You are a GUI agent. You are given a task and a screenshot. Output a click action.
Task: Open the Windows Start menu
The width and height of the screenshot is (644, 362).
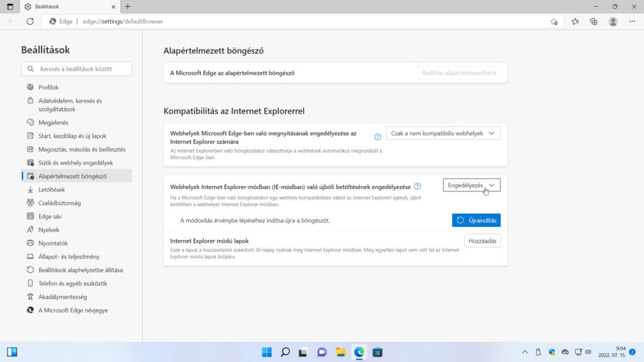[267, 352]
